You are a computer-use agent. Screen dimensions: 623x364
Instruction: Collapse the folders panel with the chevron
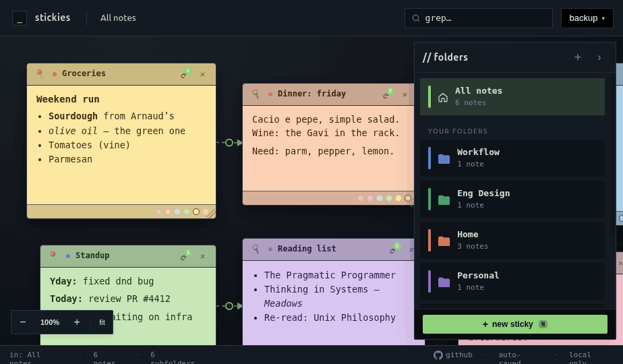pyautogui.click(x=599, y=57)
